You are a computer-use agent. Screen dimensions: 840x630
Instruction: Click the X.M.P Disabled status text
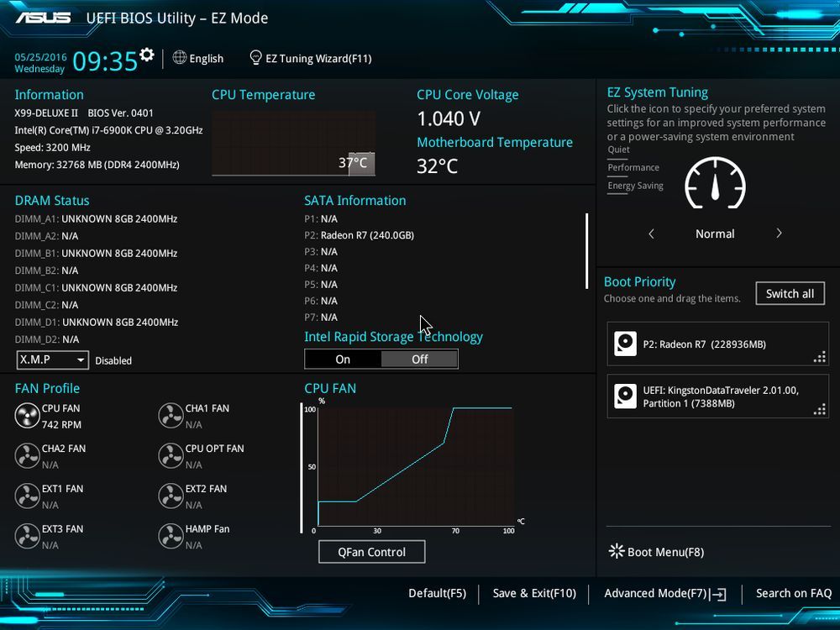tap(113, 360)
